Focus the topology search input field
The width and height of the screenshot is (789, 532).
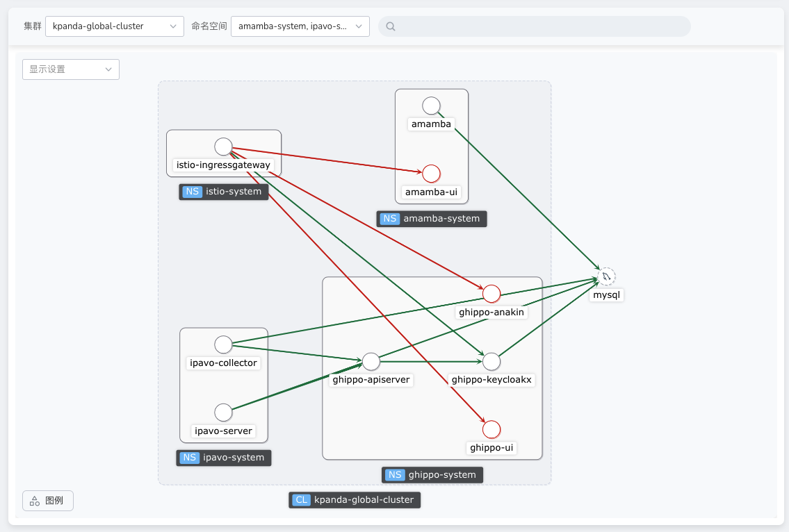[535, 26]
